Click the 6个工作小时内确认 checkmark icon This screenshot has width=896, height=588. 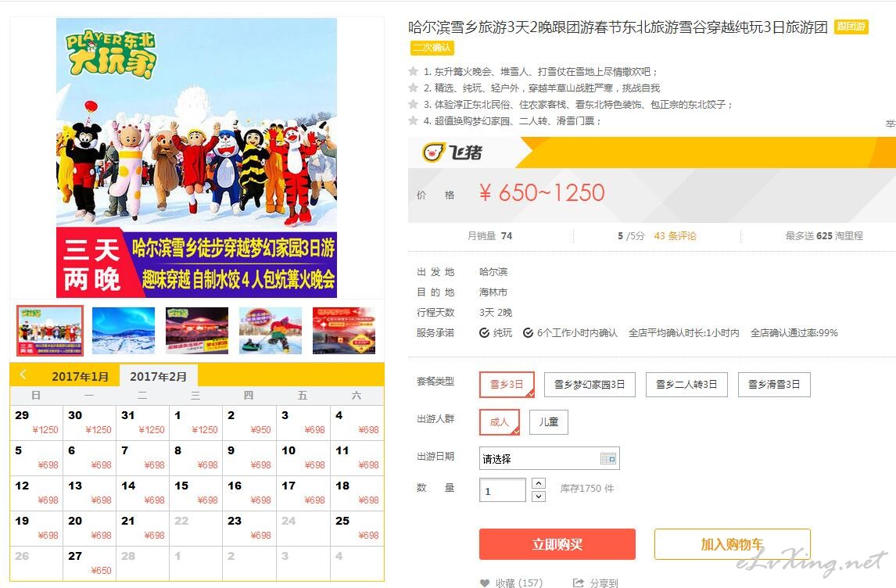pos(528,332)
